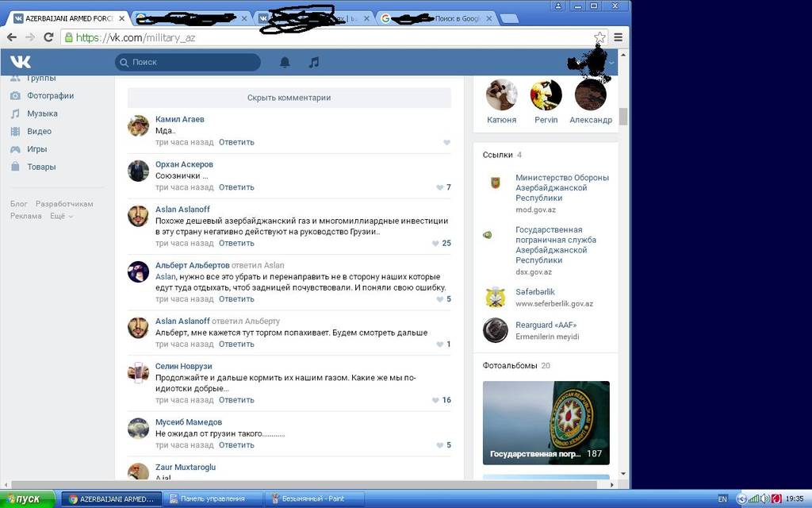Open Катюня's profile picture
The width and height of the screenshot is (812, 508).
click(501, 95)
